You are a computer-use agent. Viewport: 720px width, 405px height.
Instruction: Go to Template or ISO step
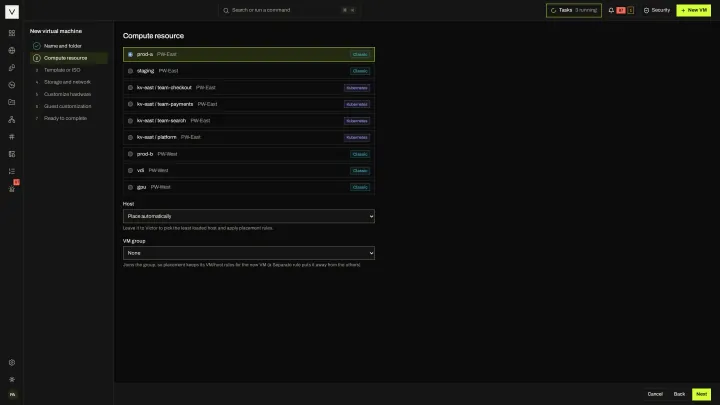coord(69,70)
